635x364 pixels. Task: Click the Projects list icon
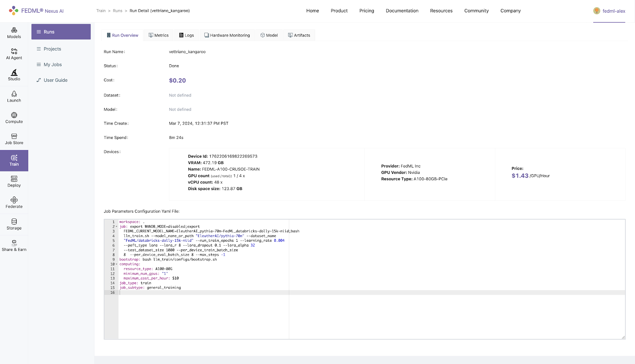click(x=39, y=49)
